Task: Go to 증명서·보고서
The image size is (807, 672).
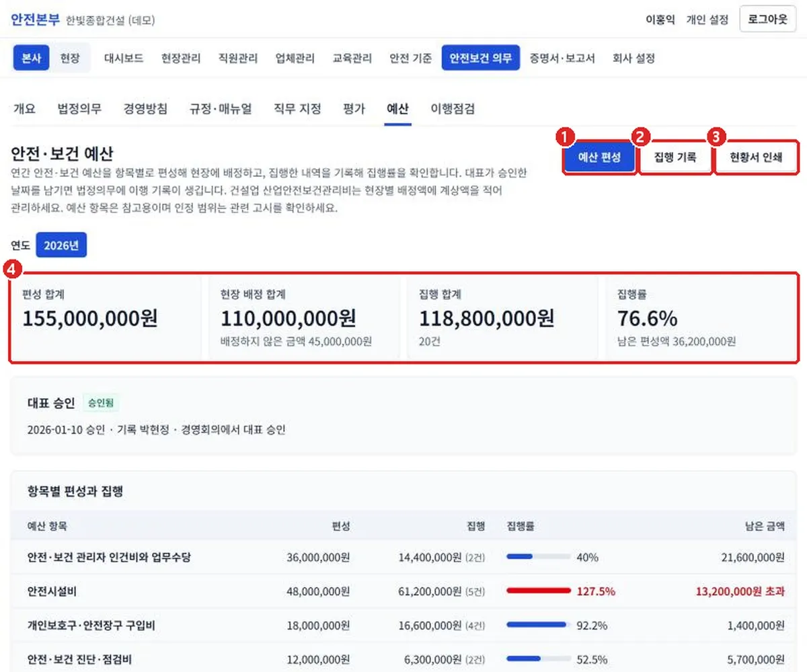Action: (x=562, y=58)
